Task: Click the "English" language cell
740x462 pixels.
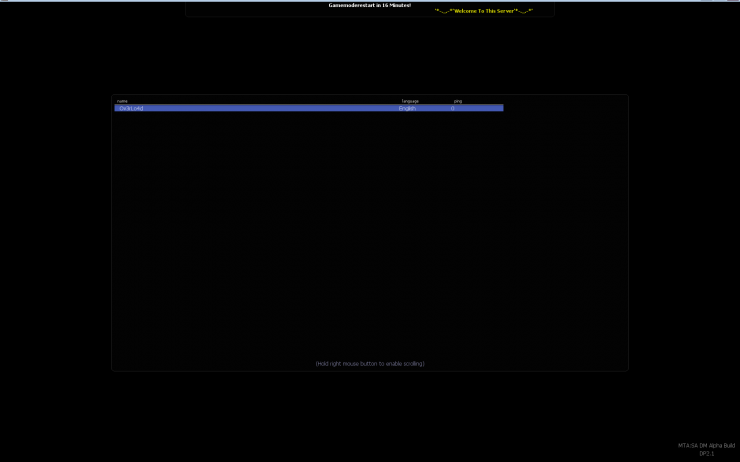Action: point(407,108)
